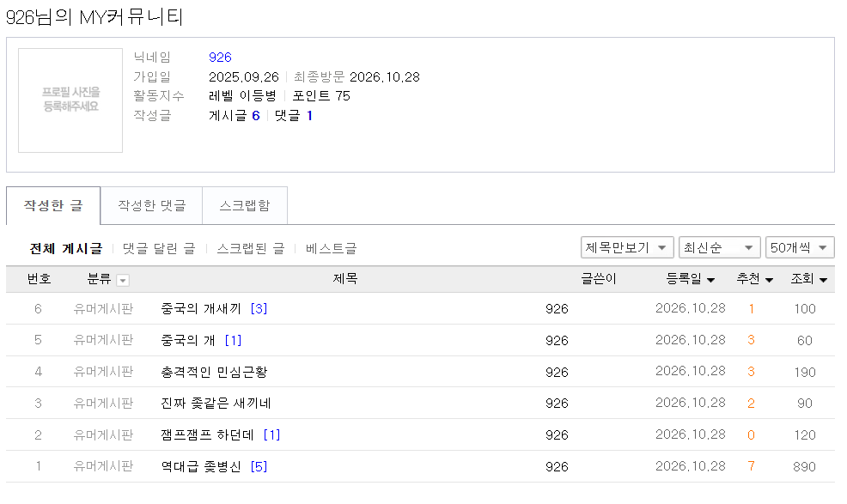
Task: Open the post 역대급 좆병신
Action: pos(201,466)
